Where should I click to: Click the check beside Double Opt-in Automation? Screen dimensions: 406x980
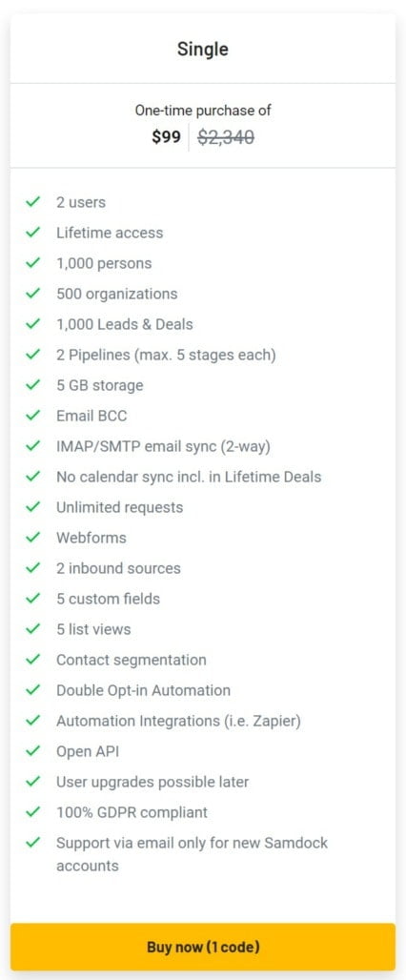pos(32,690)
